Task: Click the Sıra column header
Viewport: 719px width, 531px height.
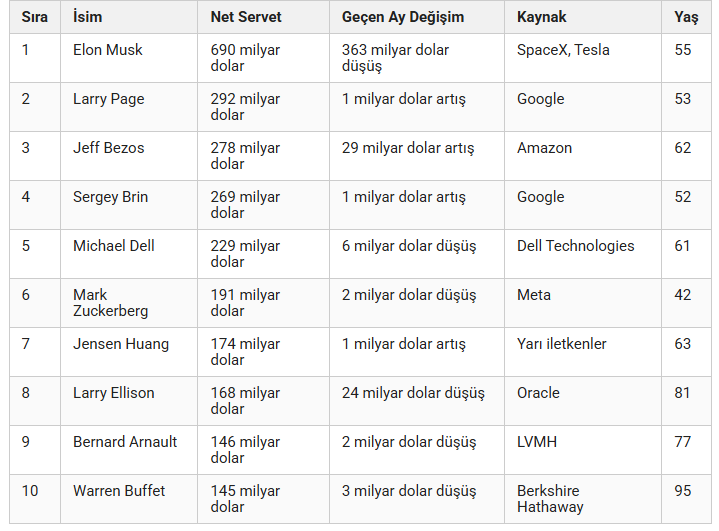Action: pyautogui.click(x=34, y=17)
